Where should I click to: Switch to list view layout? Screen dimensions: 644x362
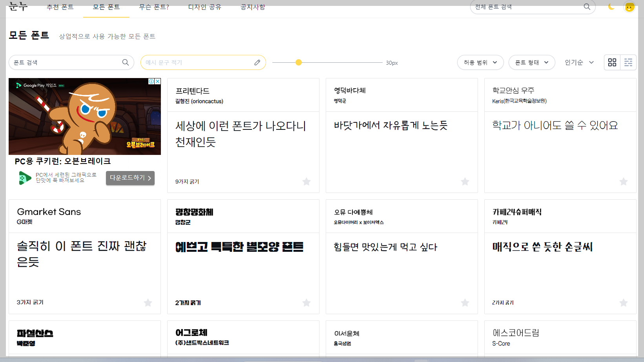pyautogui.click(x=628, y=62)
